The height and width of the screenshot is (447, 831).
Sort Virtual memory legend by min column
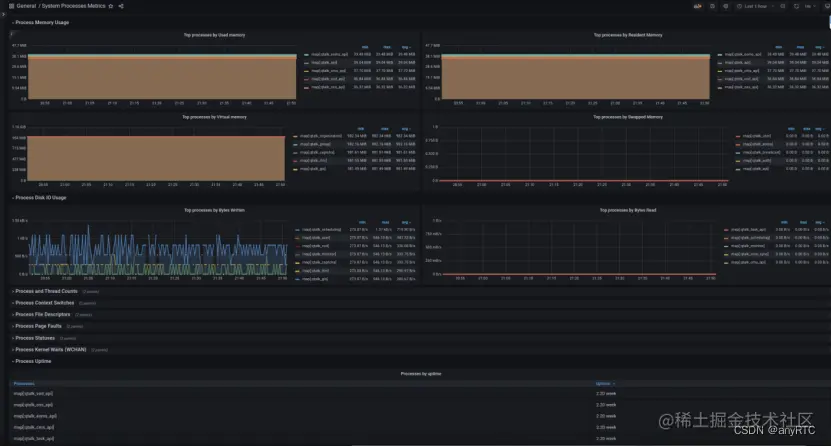tap(360, 129)
